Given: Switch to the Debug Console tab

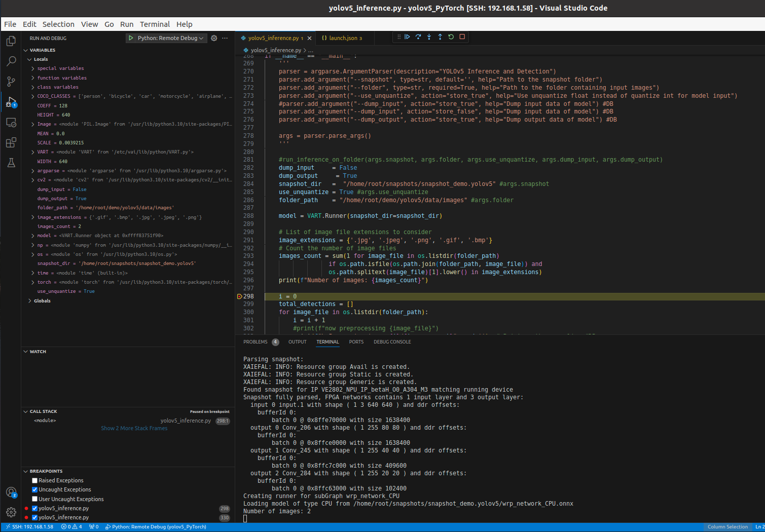Looking at the screenshot, I should [392, 342].
